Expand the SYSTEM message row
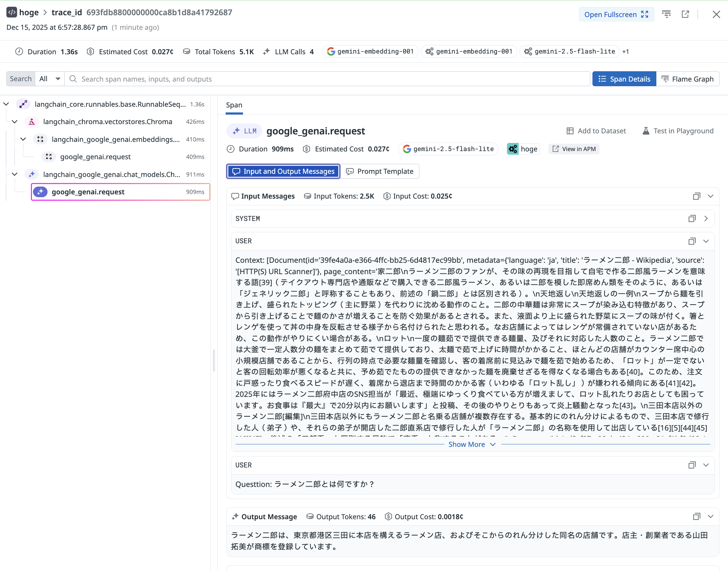 (x=706, y=218)
